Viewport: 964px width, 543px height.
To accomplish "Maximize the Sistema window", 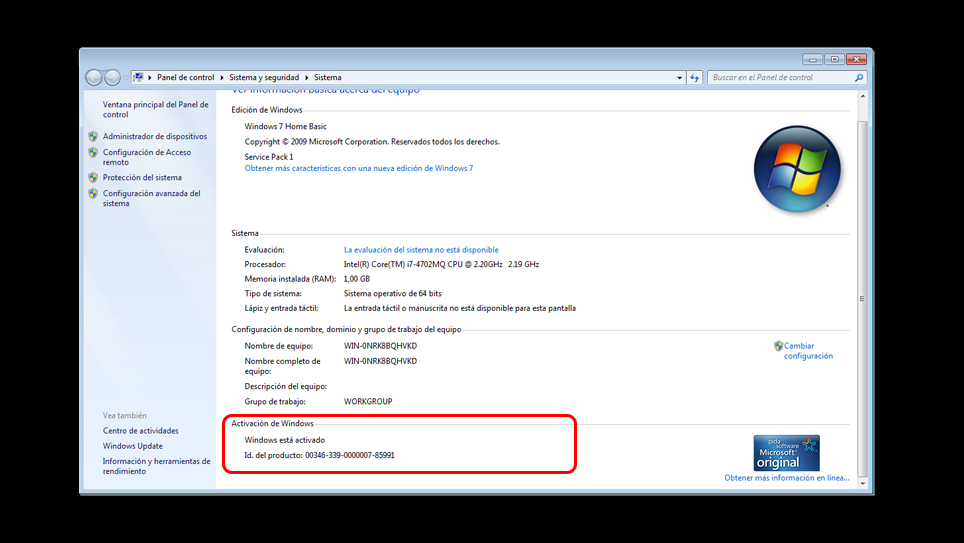I will (834, 59).
